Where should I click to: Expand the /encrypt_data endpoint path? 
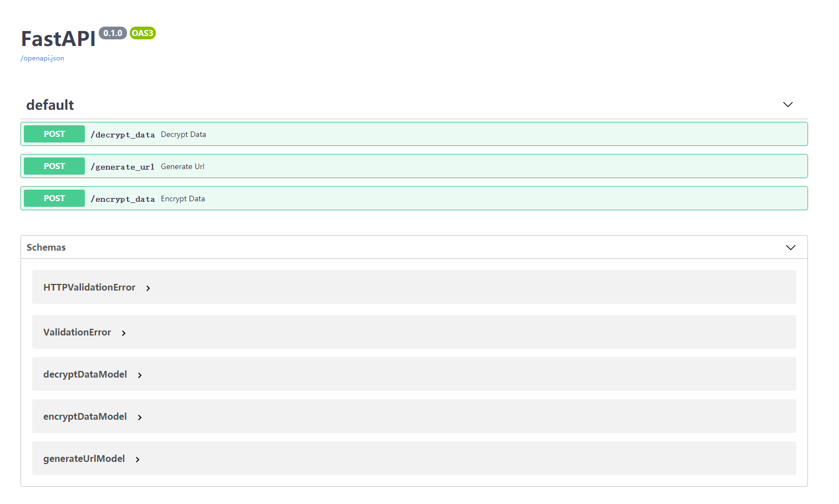coord(123,199)
